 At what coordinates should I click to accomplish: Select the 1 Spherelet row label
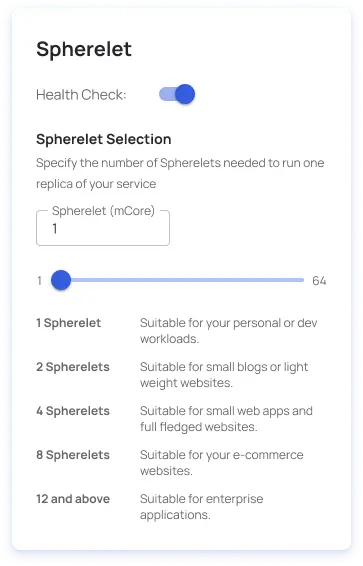point(69,323)
